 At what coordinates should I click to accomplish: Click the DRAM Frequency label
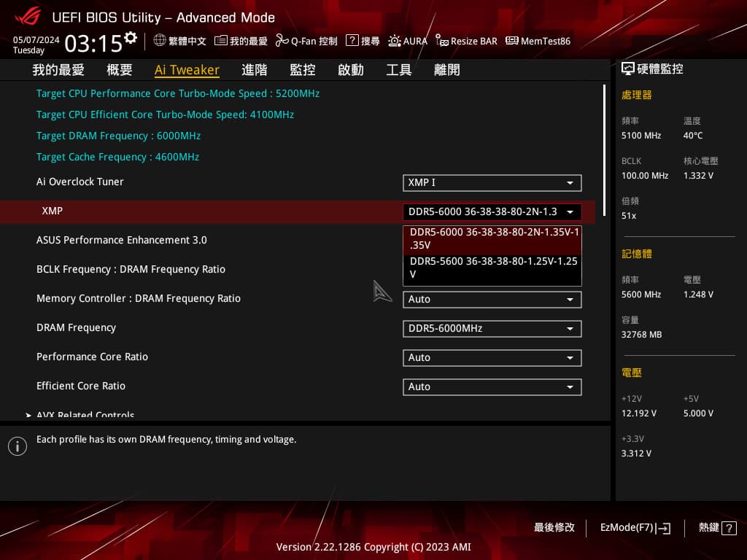(76, 327)
